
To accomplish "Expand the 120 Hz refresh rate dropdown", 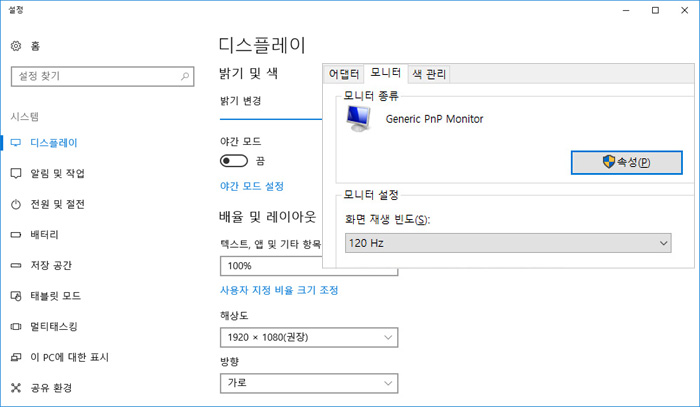I will click(508, 242).
